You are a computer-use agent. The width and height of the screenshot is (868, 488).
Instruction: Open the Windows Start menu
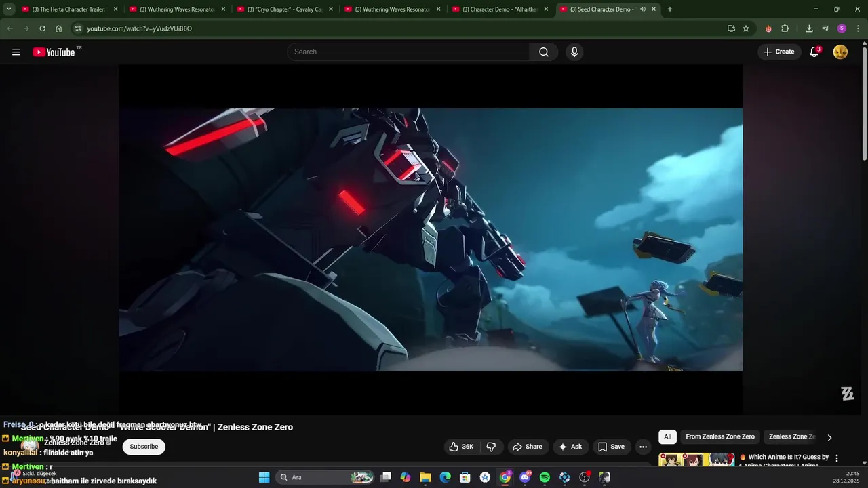coord(264,478)
